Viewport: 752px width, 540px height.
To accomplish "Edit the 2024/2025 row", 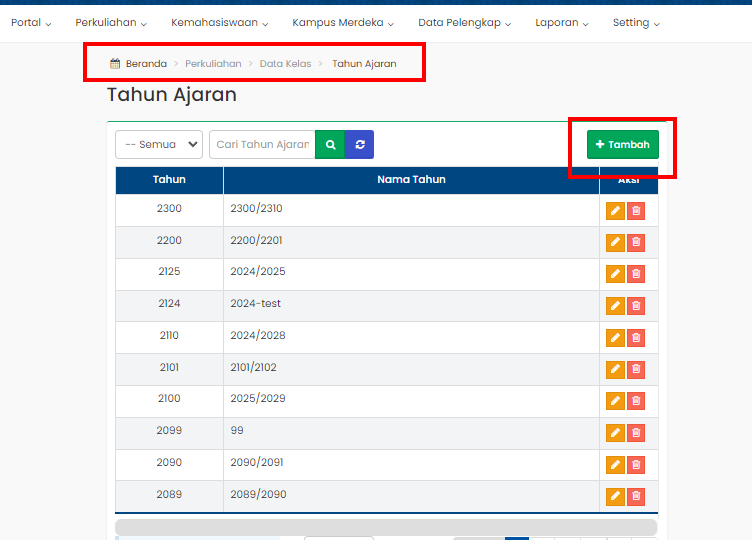I will [x=615, y=274].
